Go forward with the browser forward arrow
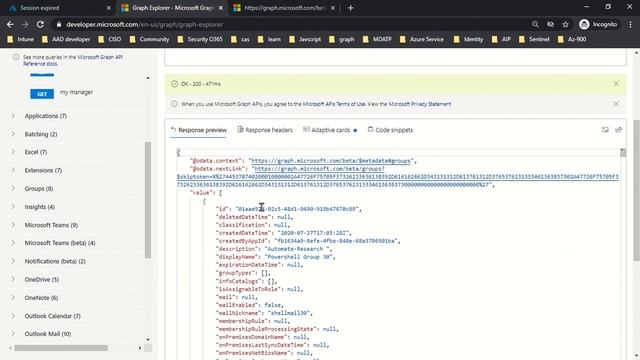640x360 pixels. (x=25, y=24)
